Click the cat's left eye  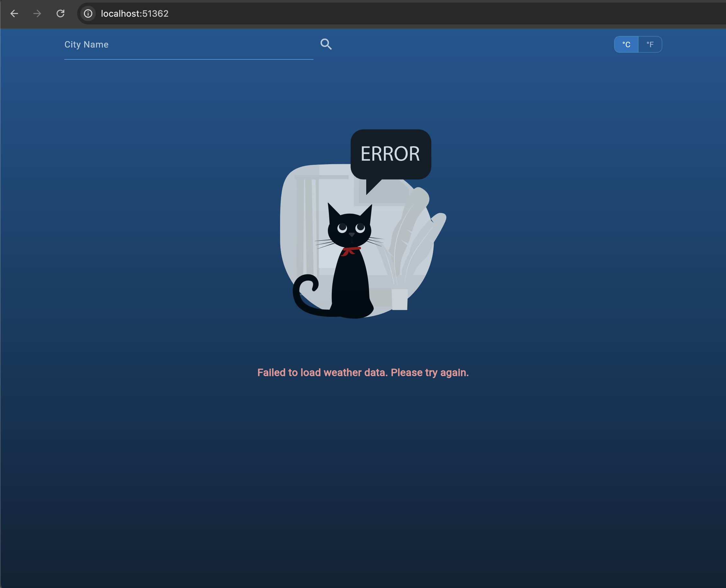342,227
